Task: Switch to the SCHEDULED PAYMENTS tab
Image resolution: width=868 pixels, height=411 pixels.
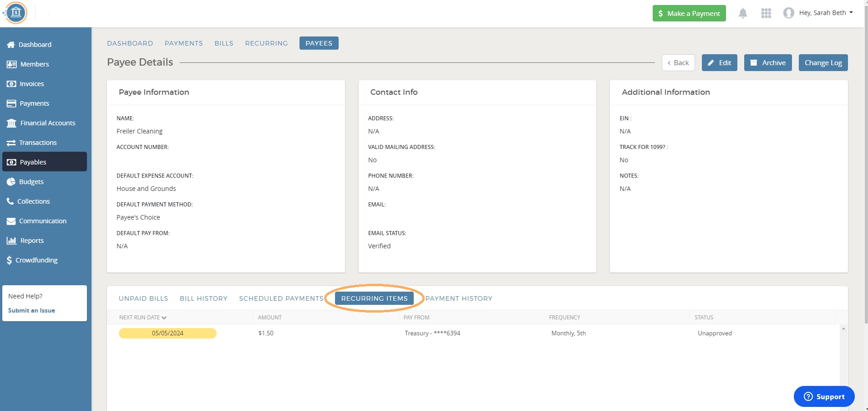Action: click(x=281, y=298)
